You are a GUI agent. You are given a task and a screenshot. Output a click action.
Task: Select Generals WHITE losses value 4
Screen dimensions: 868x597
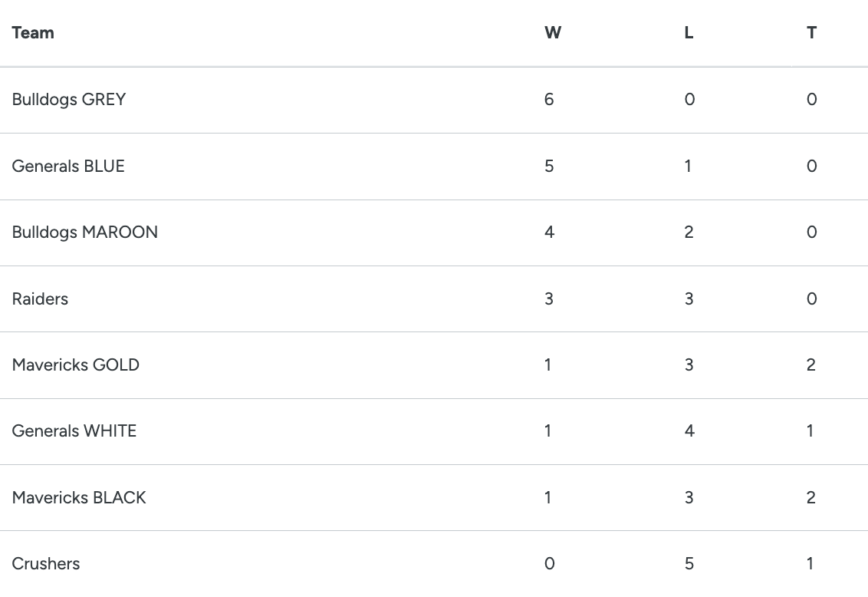coord(689,431)
